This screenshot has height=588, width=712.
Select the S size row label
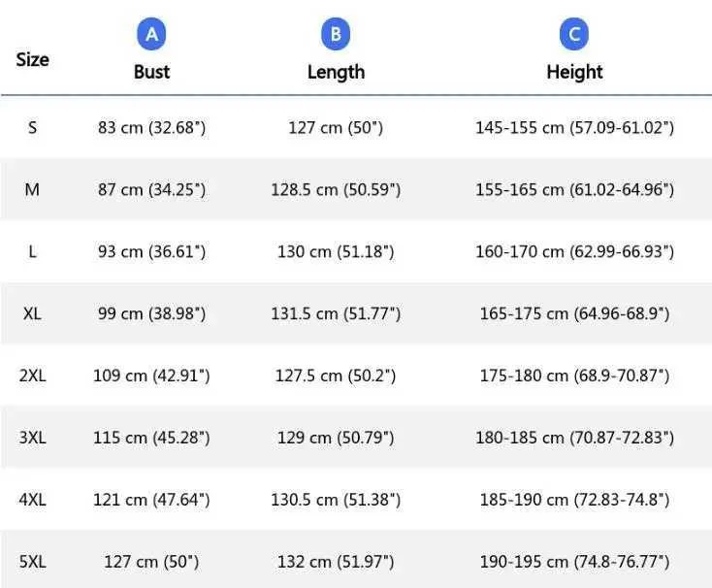[32, 127]
